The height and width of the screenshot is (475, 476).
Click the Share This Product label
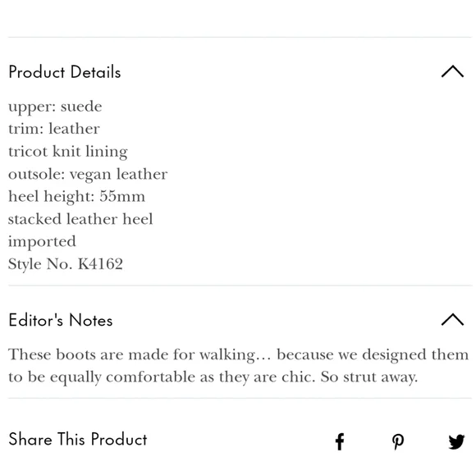coord(78,439)
